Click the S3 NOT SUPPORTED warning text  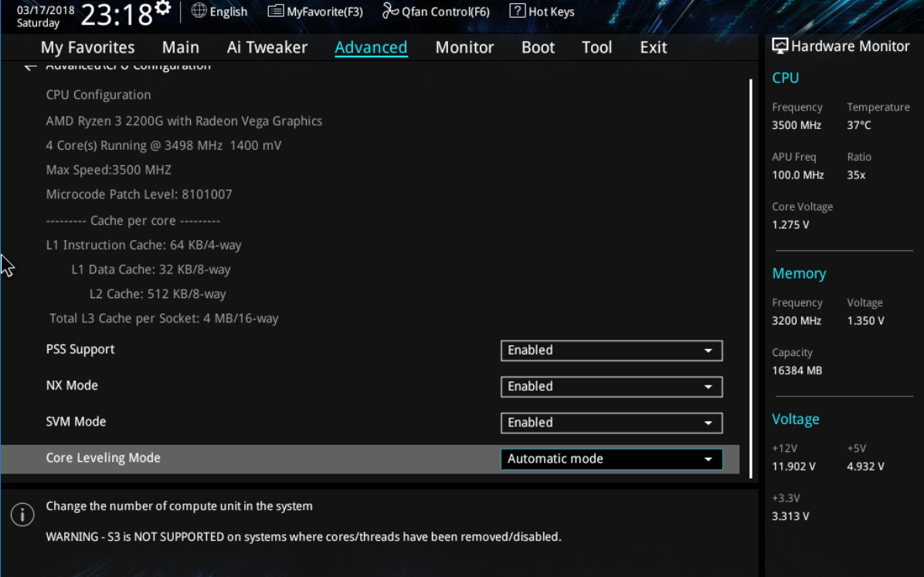tap(304, 537)
